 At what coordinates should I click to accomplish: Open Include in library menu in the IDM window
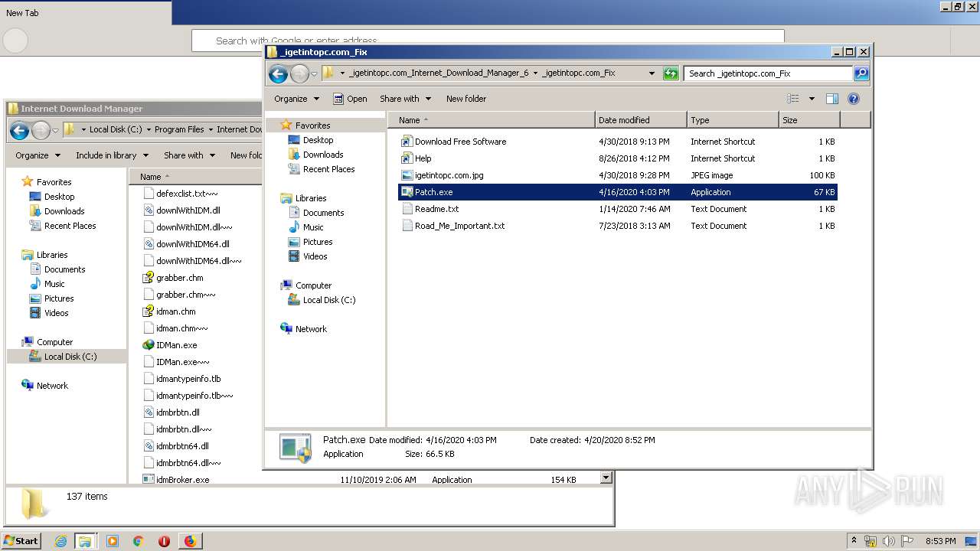[111, 155]
